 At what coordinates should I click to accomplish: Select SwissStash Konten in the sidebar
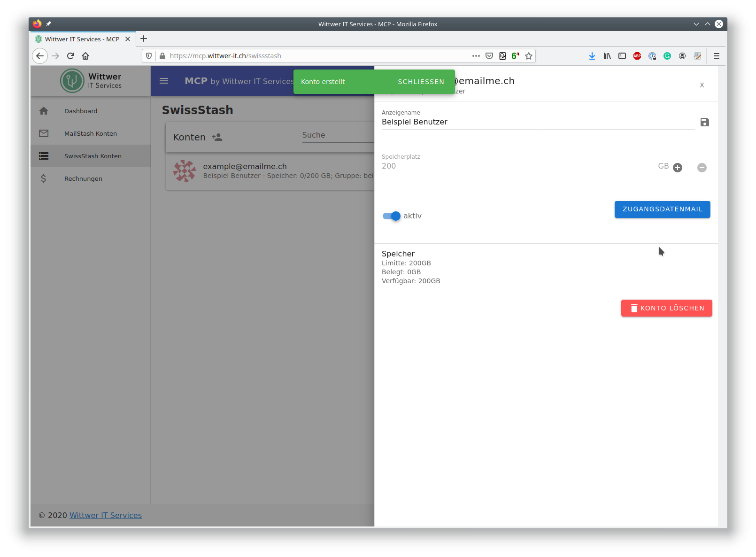91,156
